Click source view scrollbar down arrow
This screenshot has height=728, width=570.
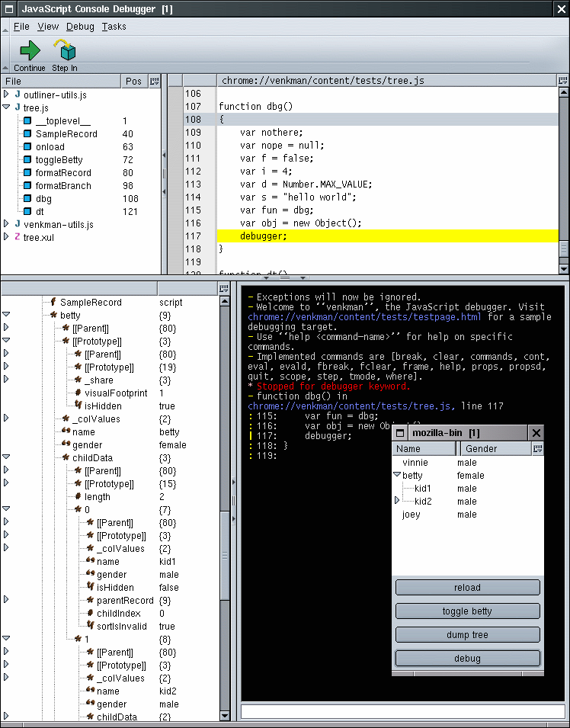[563, 269]
